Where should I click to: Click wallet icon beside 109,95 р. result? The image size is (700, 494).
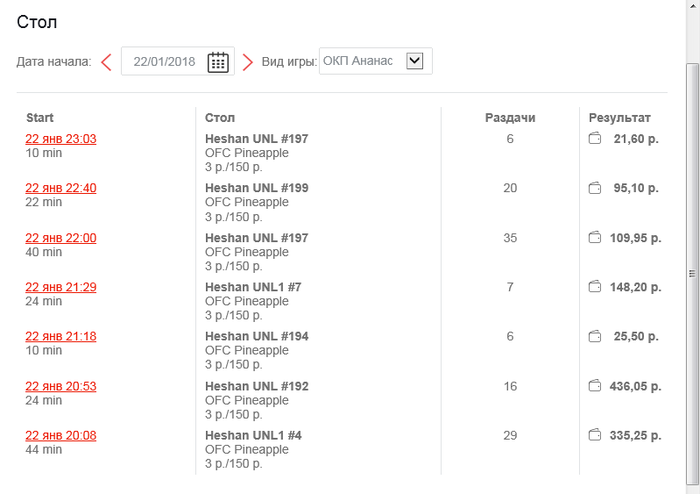(x=595, y=237)
